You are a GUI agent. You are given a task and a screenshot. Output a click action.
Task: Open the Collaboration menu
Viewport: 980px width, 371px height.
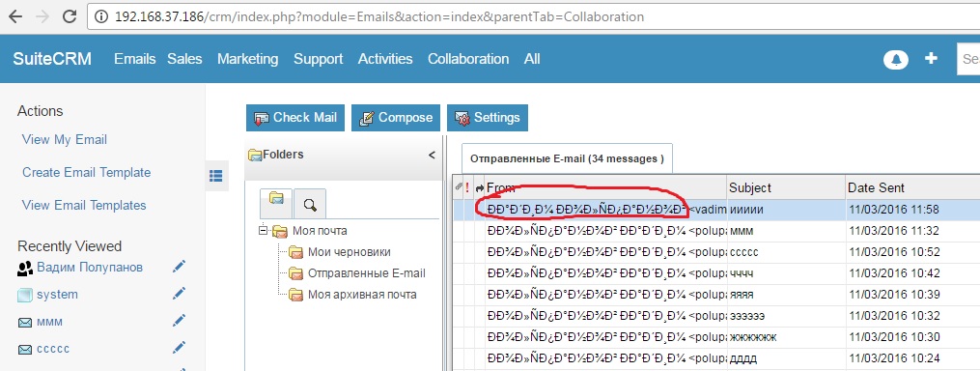coord(468,59)
